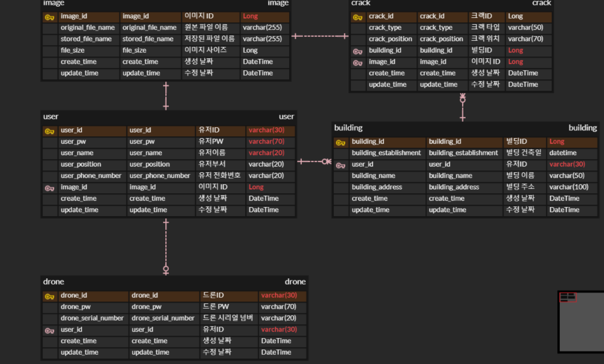The image size is (604, 364).
Task: Click foreign key icon of crack table's building_id
Action: tap(357, 52)
